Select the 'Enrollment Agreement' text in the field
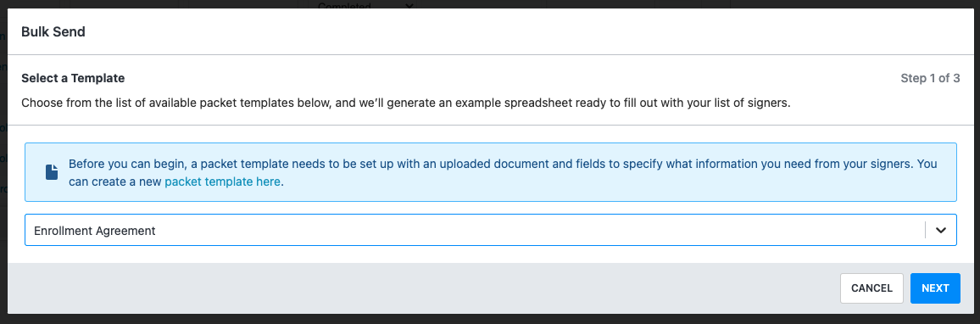This screenshot has height=324, width=980. tap(94, 230)
